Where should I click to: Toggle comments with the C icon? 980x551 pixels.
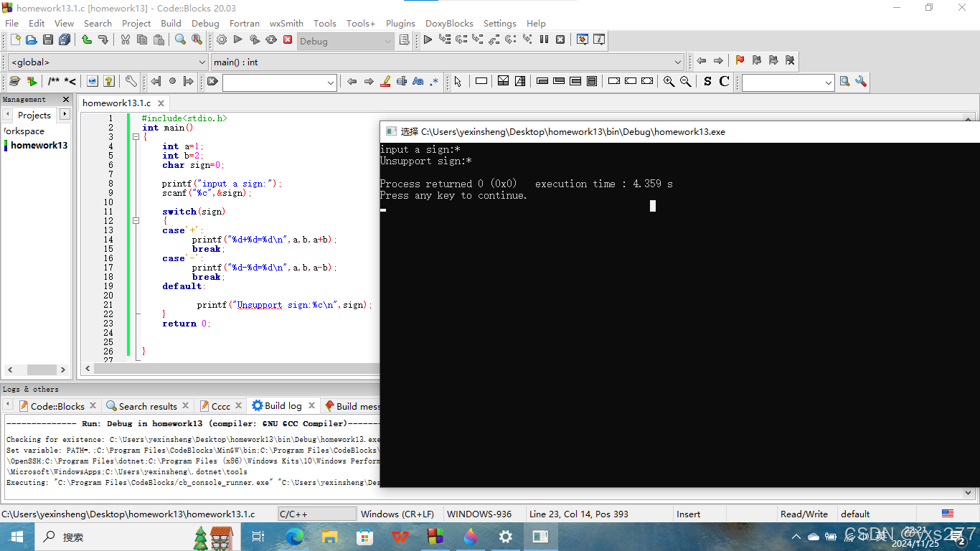point(724,82)
